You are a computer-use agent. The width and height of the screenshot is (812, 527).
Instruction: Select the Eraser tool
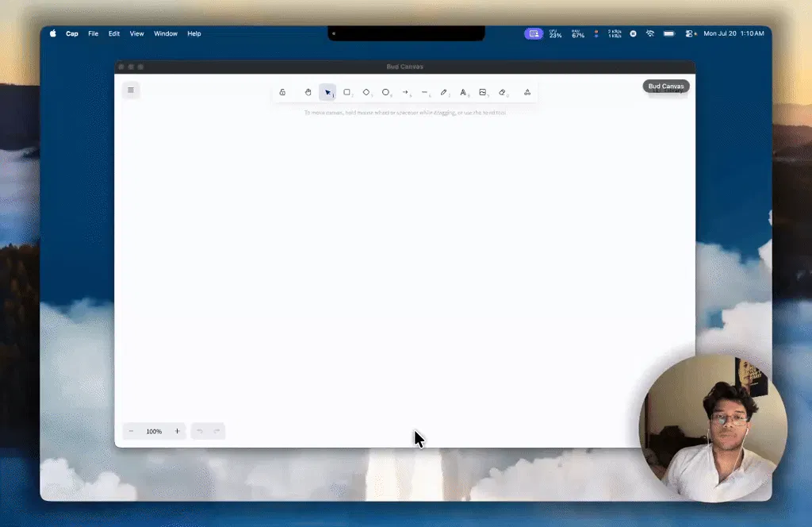click(x=502, y=92)
